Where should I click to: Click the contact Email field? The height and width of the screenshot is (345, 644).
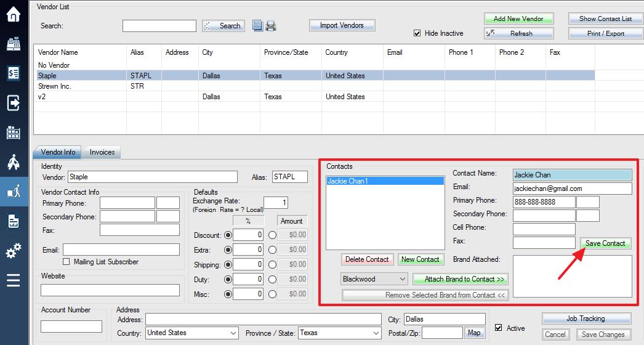tap(572, 189)
